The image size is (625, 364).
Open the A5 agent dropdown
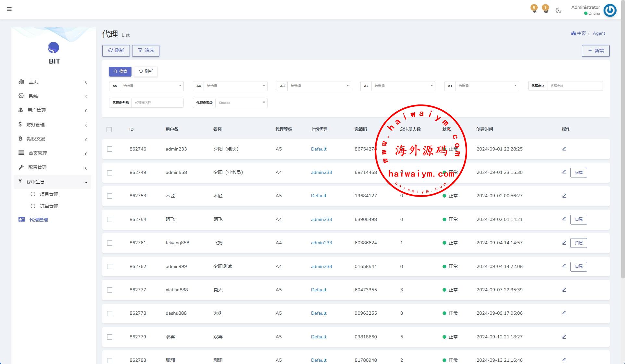click(x=152, y=86)
